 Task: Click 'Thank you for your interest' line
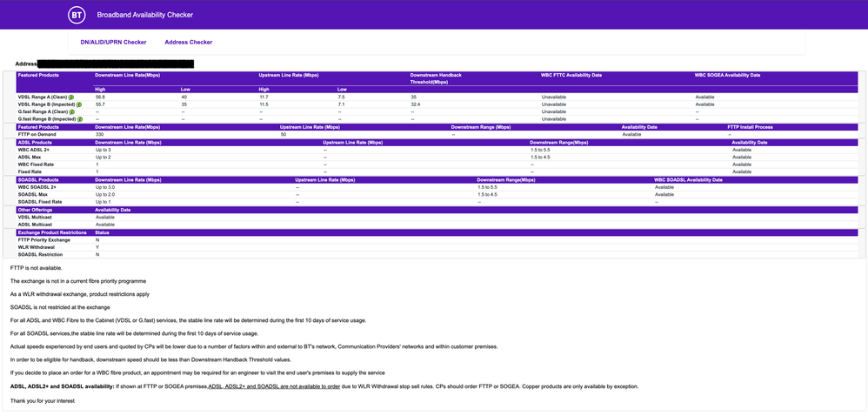pyautogui.click(x=42, y=400)
